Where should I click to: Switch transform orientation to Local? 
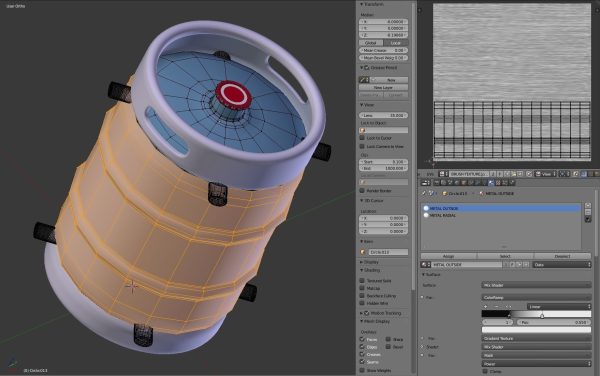(x=396, y=43)
